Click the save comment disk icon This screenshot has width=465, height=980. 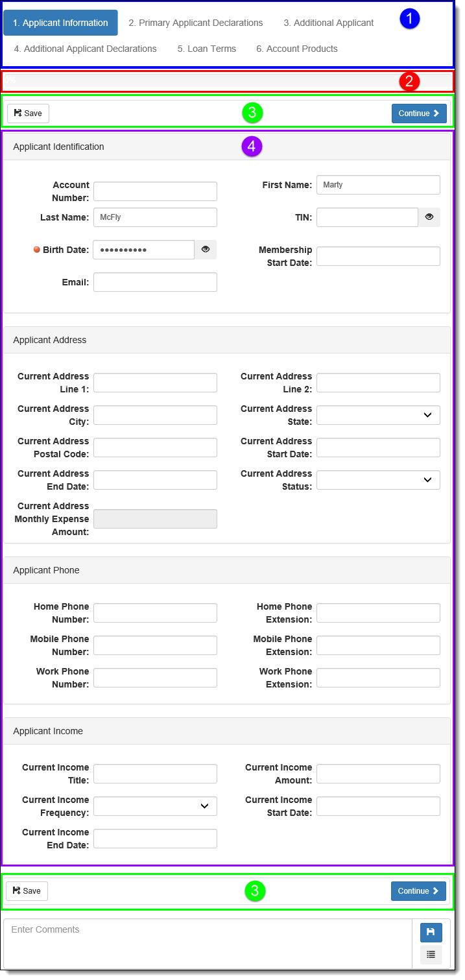coord(431,933)
